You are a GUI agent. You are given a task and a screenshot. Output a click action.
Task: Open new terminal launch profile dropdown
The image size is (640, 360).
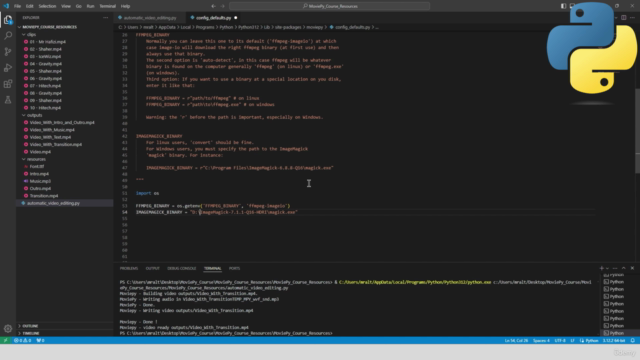[607, 268]
